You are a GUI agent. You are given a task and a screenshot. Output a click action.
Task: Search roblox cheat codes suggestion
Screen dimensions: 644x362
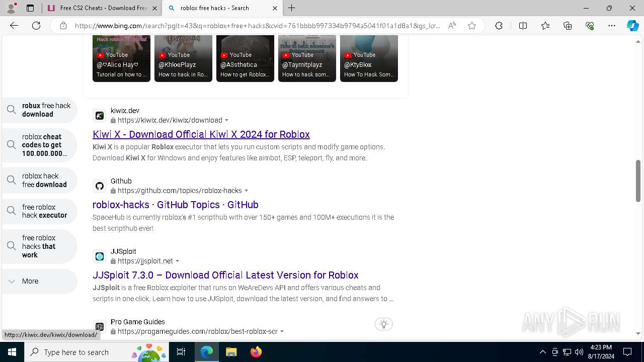40,145
